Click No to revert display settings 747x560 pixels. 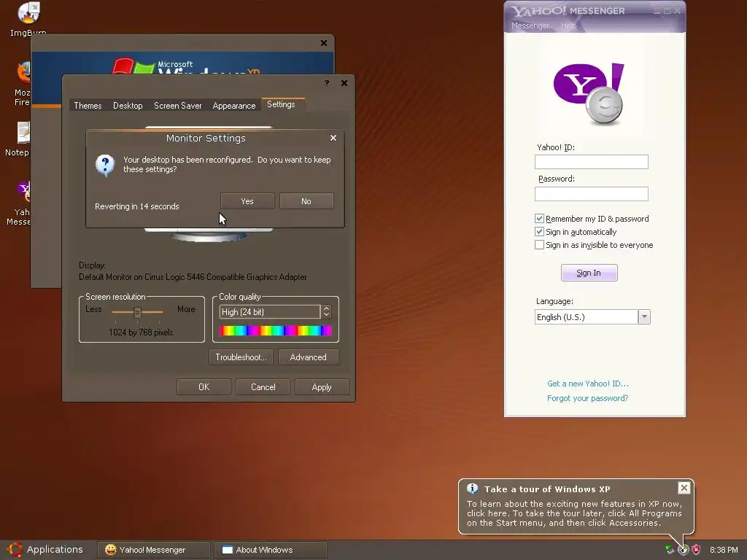(x=306, y=201)
